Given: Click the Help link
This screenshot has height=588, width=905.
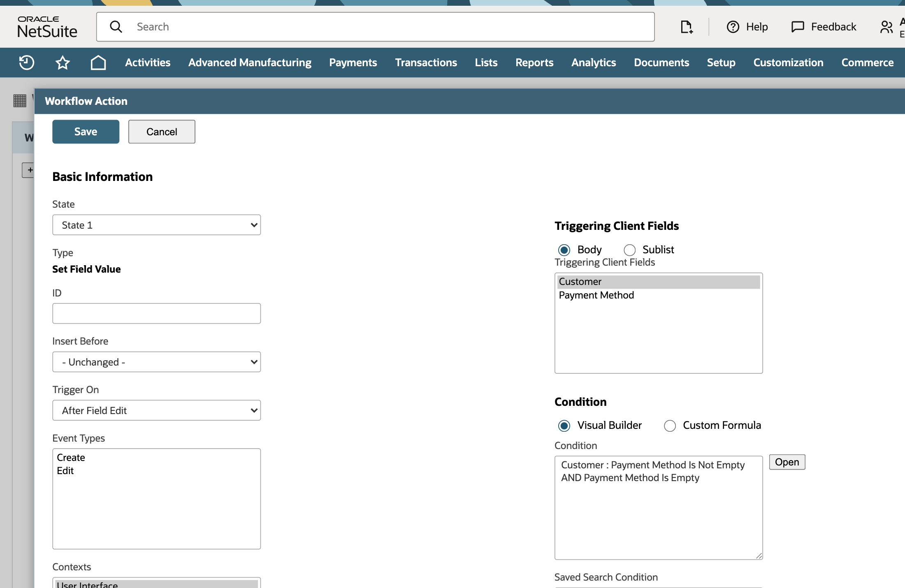Looking at the screenshot, I should 757,27.
